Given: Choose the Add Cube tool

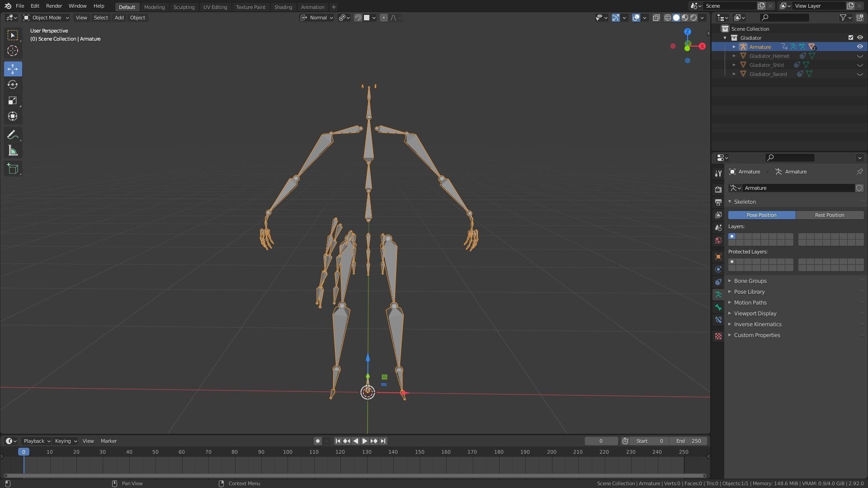Looking at the screenshot, I should tap(13, 169).
